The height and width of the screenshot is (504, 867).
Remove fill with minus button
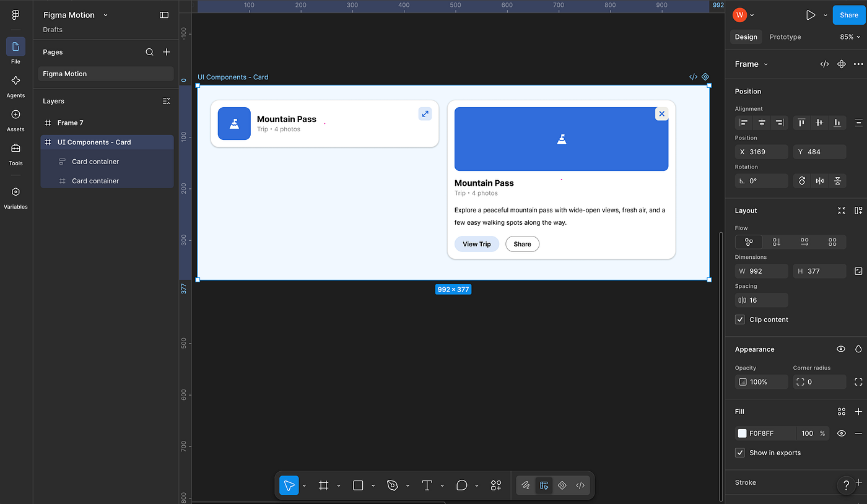858,433
